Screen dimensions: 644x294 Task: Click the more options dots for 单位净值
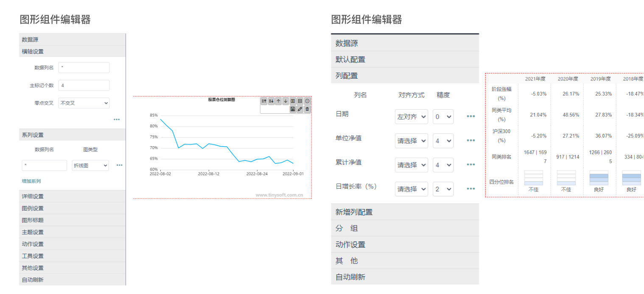(x=470, y=141)
